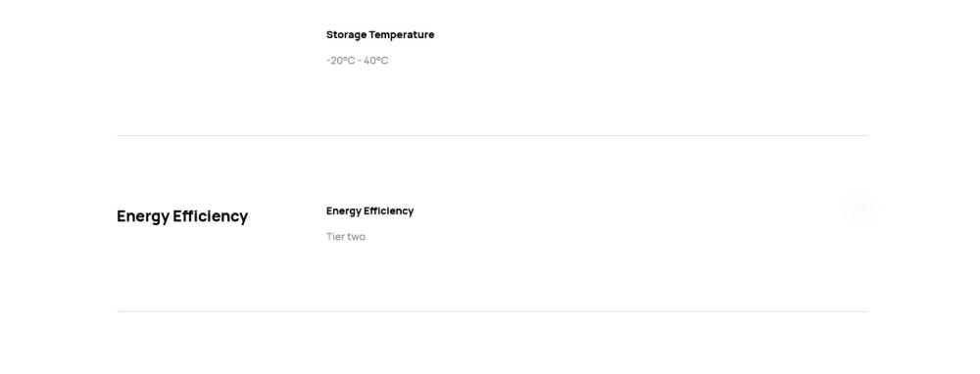
Task: Click the word Storage in the spec label
Action: pyautogui.click(x=346, y=35)
